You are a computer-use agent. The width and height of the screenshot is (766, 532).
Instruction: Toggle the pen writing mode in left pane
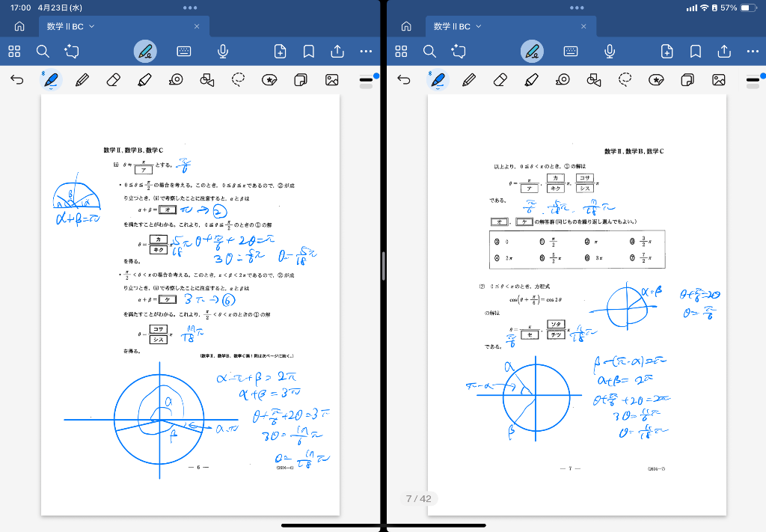pos(145,52)
